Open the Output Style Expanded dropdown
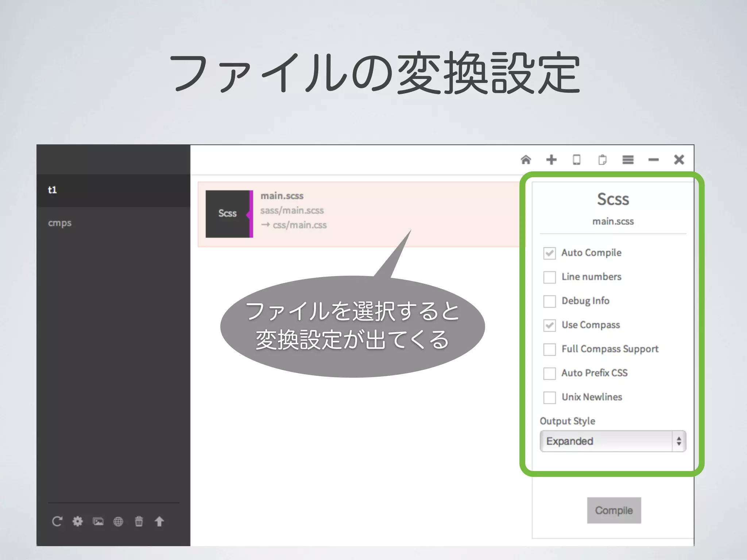Screen dimensions: 747x560 pos(605,441)
